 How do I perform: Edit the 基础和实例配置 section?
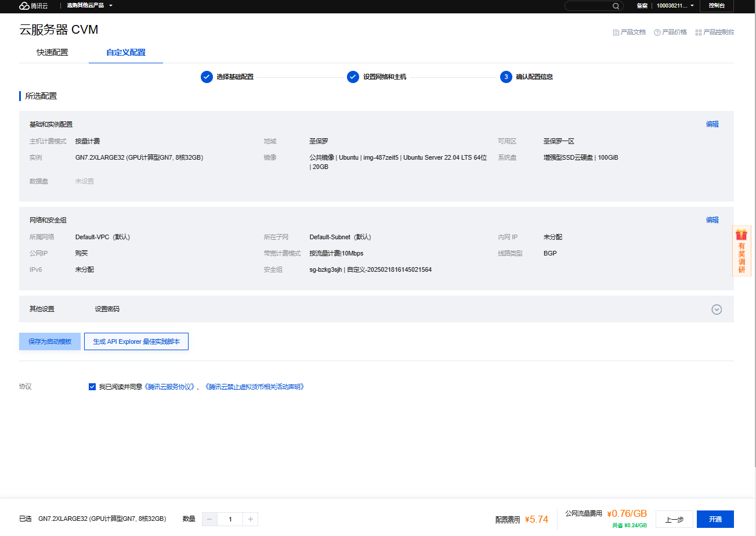point(712,124)
